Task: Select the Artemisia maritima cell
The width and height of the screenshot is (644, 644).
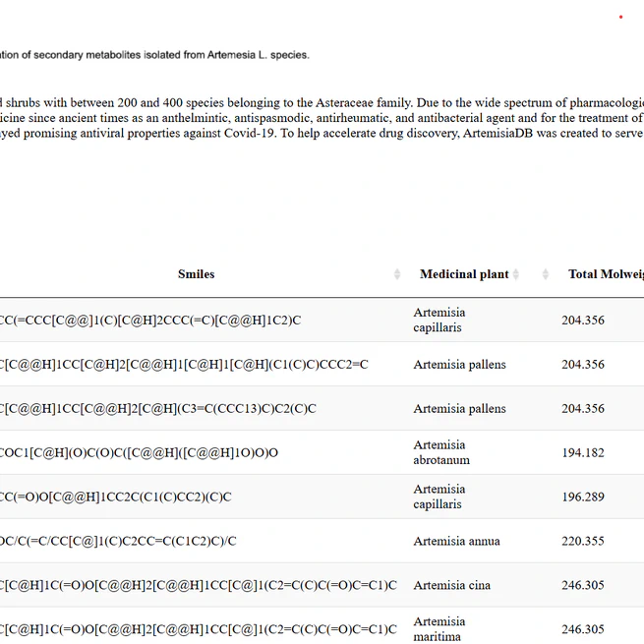Action: (x=439, y=629)
